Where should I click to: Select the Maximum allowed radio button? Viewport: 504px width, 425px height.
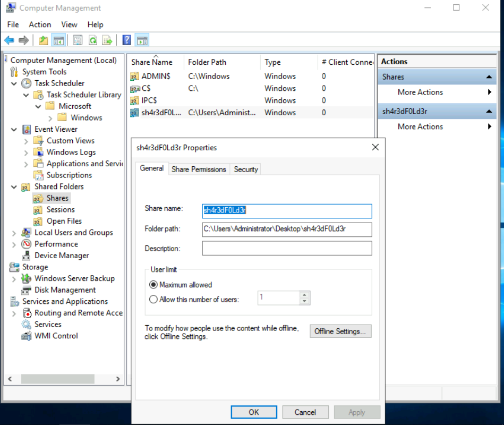[154, 285]
